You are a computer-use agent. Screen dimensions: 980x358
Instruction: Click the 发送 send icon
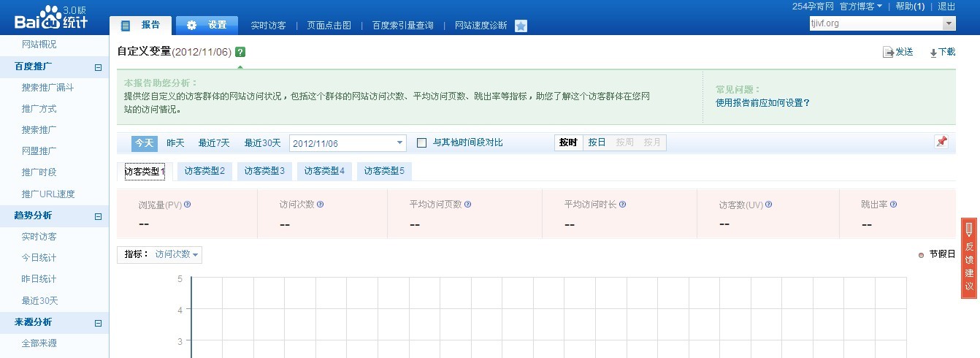[x=889, y=52]
